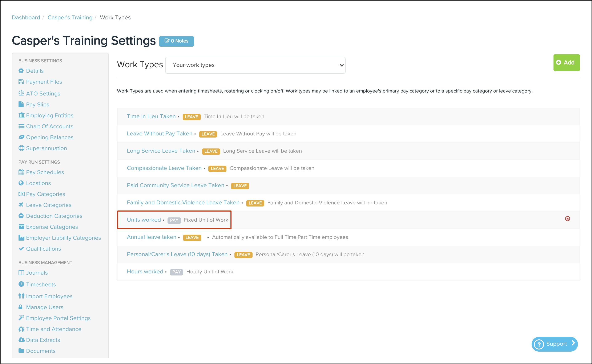
Task: Click the 'Hourly Unit of Work' description
Action: click(x=210, y=271)
